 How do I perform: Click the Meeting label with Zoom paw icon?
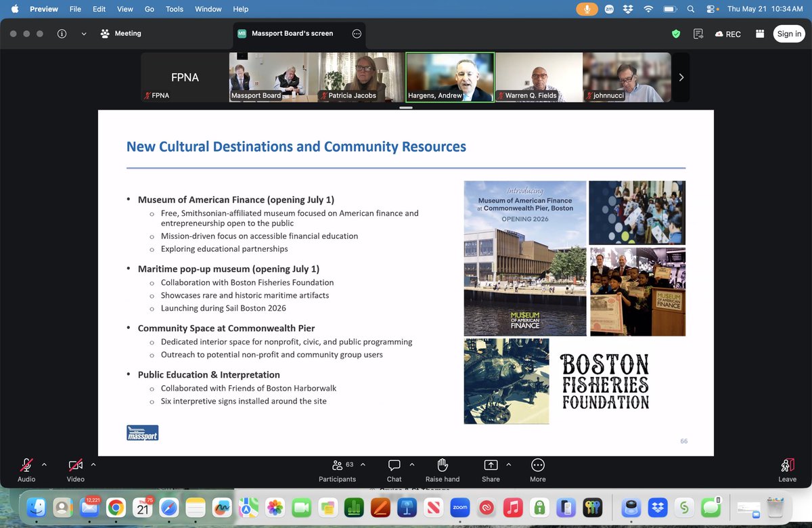(120, 34)
